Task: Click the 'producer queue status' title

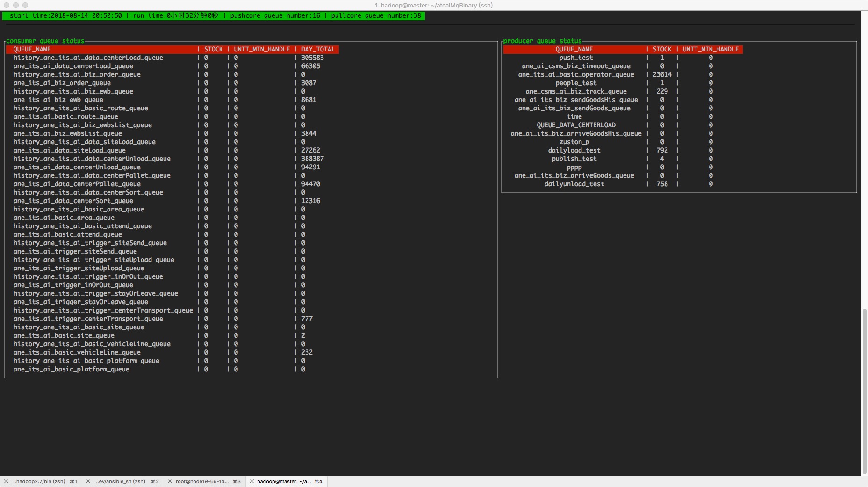Action: (542, 41)
